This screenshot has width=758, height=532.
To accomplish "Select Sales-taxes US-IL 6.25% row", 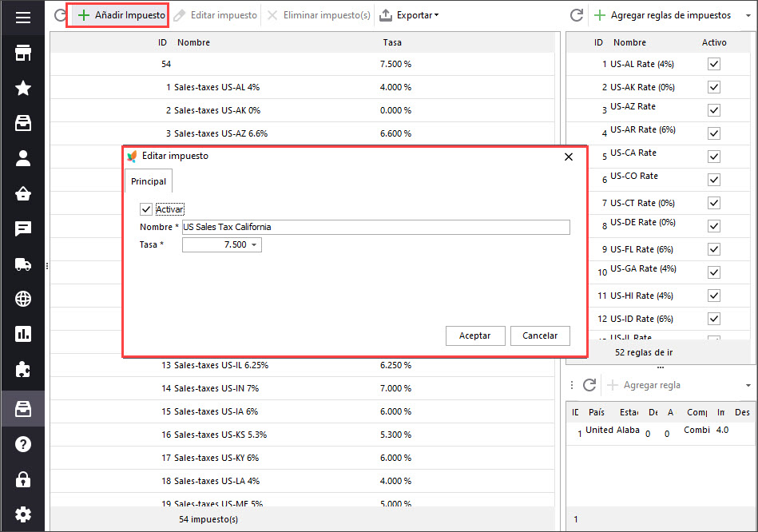I will [303, 365].
